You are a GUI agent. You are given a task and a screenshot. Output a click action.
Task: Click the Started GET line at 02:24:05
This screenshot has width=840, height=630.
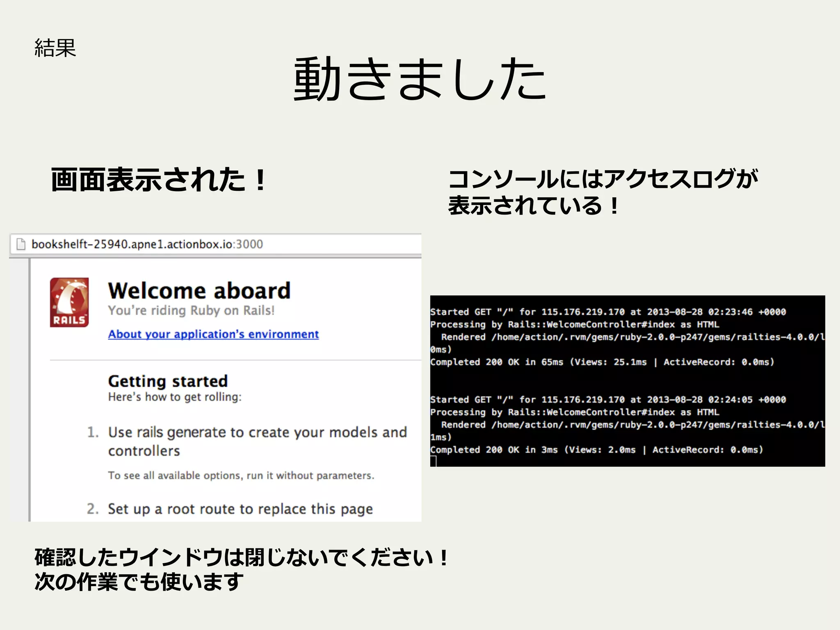[x=608, y=400]
